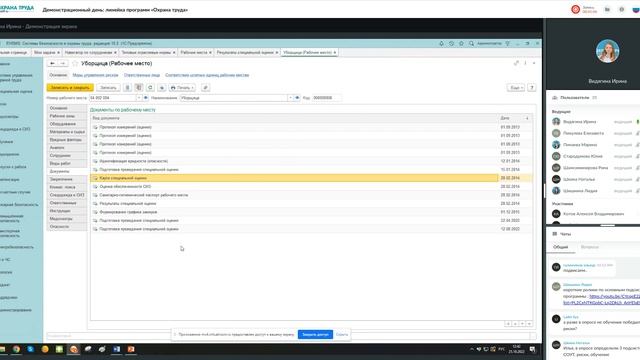Click the Наименование input field
This screenshot has width=640, height=360.
pos(233,98)
